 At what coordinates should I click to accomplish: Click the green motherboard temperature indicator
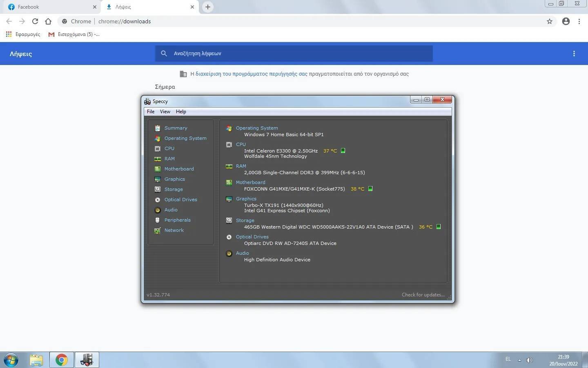coord(370,188)
